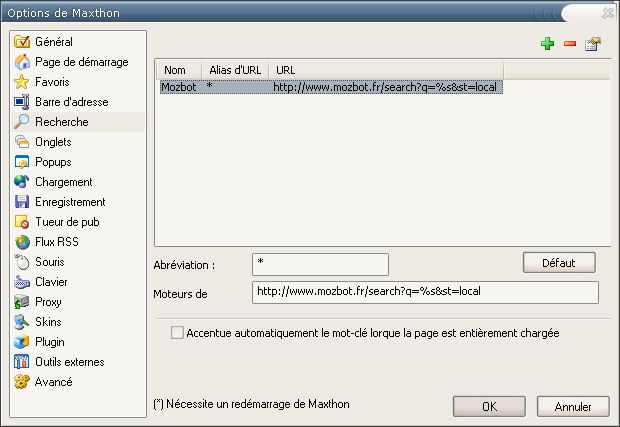Enable automatic keyword highlighting checkbox
The height and width of the screenshot is (427, 620).
tap(177, 333)
